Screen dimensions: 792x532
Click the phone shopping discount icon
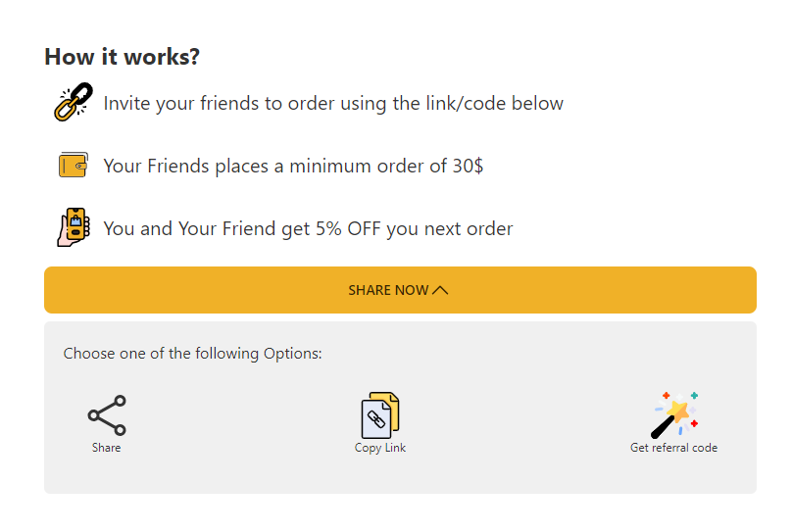(74, 227)
